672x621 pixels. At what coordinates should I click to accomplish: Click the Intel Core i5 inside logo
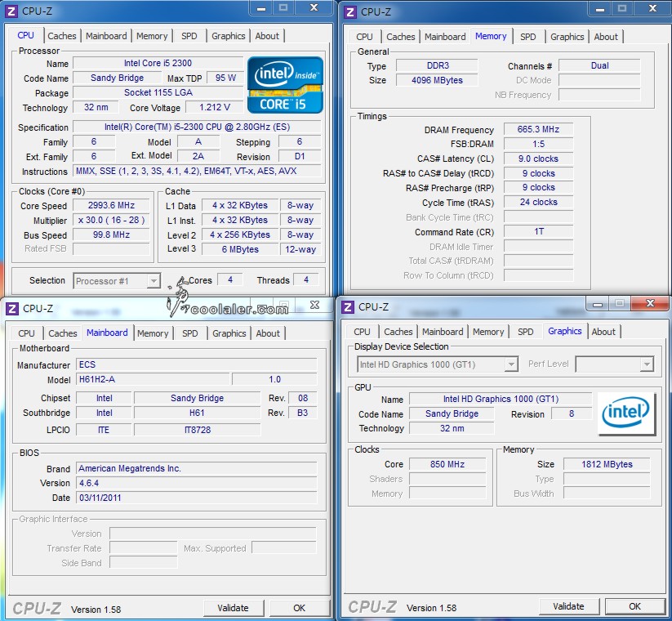pos(285,85)
